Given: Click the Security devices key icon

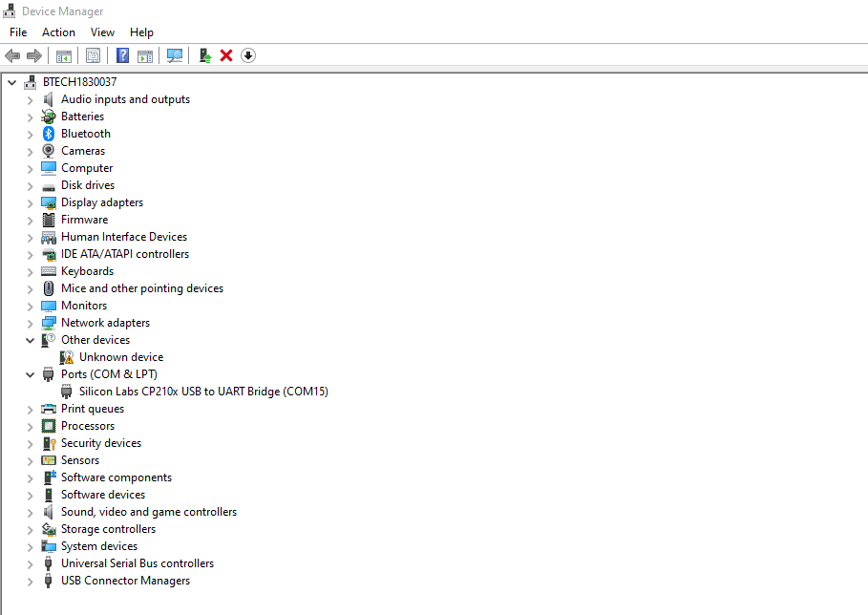Looking at the screenshot, I should pyautogui.click(x=50, y=443).
